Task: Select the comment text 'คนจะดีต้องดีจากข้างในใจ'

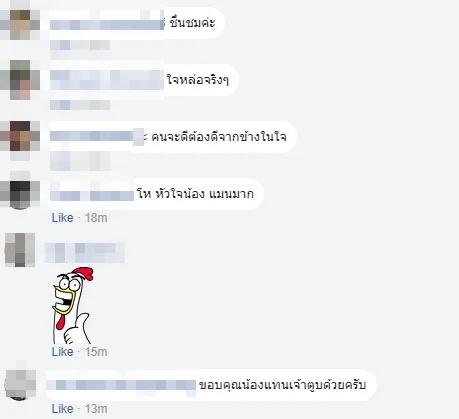Action: pos(219,137)
